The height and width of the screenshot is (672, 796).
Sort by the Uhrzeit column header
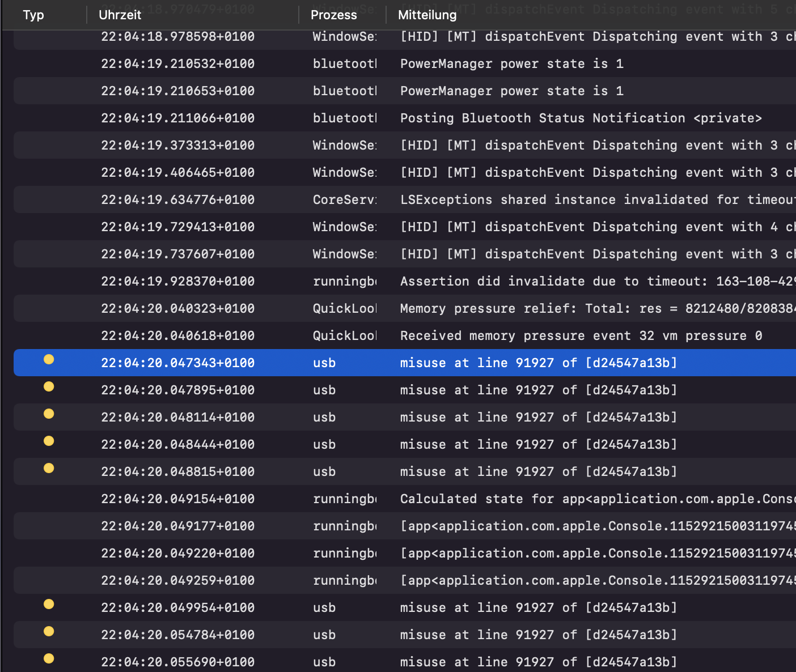pyautogui.click(x=120, y=15)
